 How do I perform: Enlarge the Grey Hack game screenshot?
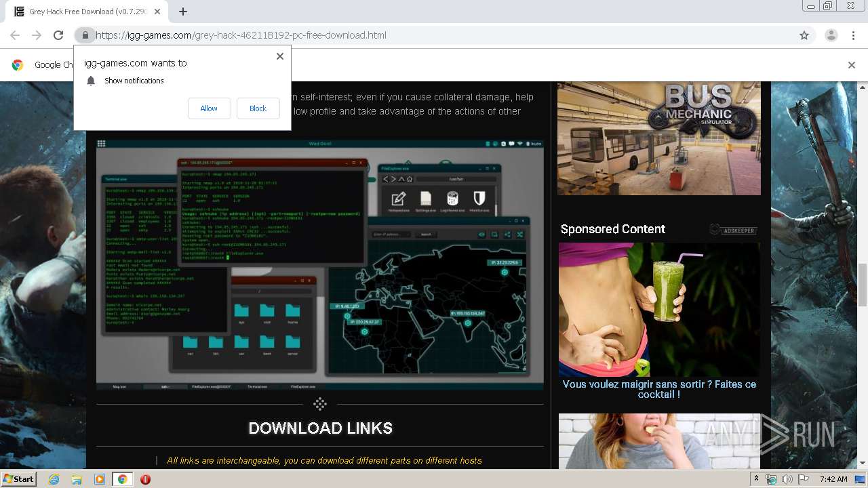click(320, 265)
